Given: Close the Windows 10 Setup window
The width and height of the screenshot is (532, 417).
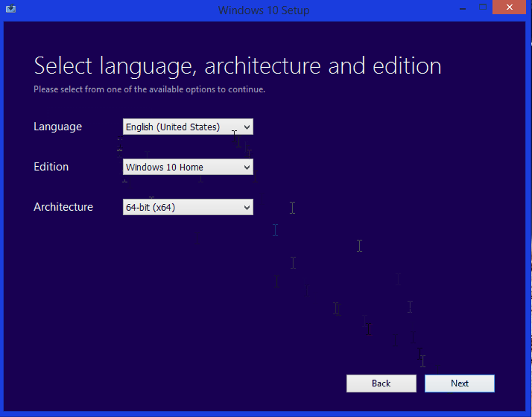Looking at the screenshot, I should point(509,7).
